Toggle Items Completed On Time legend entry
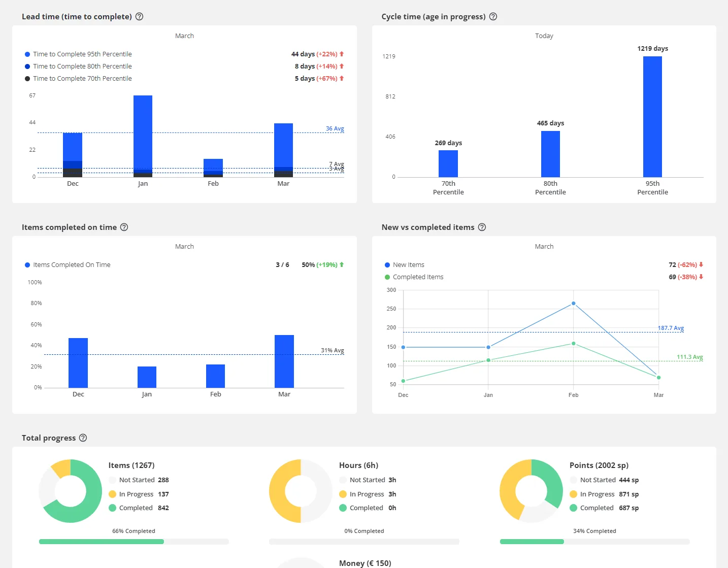728x568 pixels. click(x=68, y=265)
